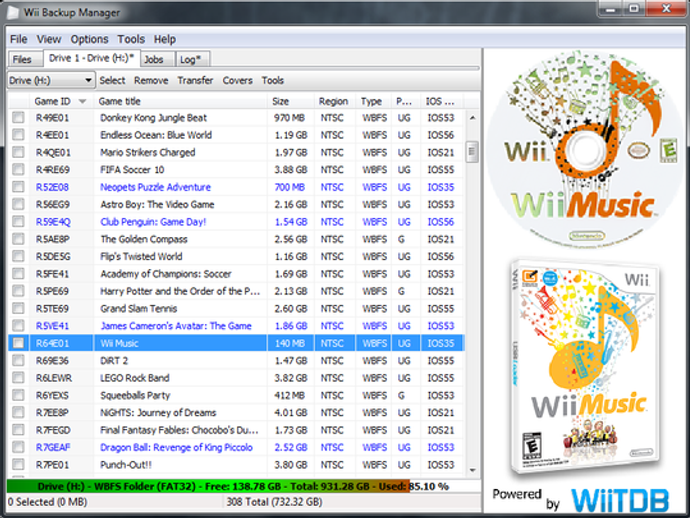Check the Punch-Out!! checkbox
Viewport: 690px width, 518px height.
[x=18, y=464]
